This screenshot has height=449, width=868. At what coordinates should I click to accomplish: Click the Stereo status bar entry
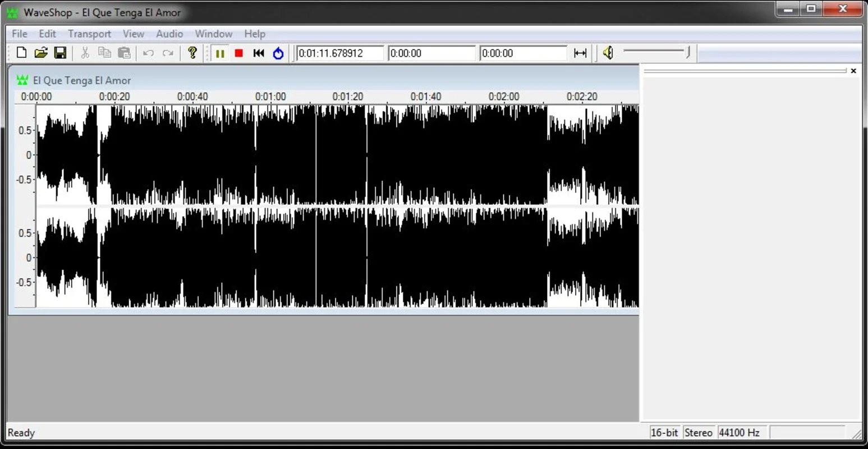coord(699,433)
